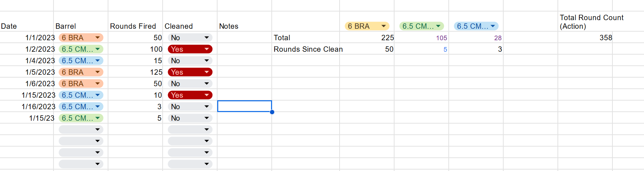The image size is (644, 171).
Task: Open the 6 BRA barrel dropdown for 1/1/2023
Action: pos(97,38)
